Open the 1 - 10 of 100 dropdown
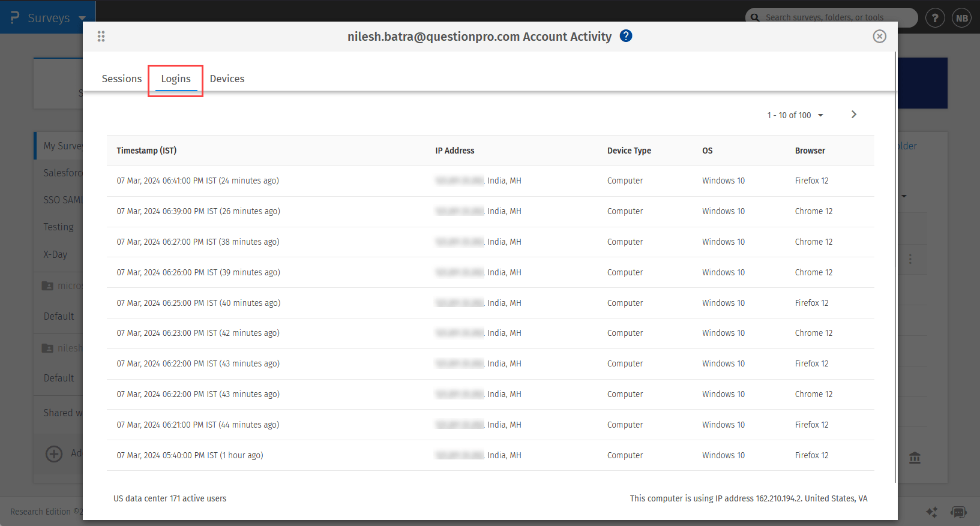The width and height of the screenshot is (980, 526). (x=795, y=115)
